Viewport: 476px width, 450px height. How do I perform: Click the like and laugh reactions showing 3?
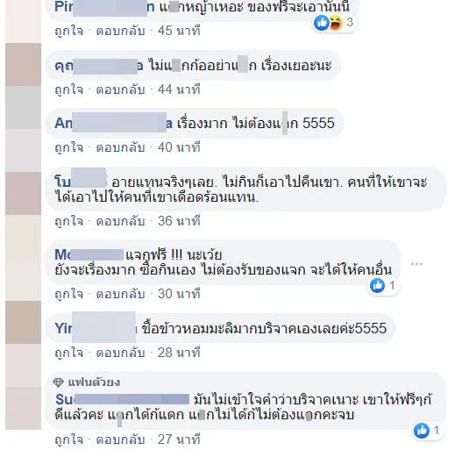click(335, 23)
